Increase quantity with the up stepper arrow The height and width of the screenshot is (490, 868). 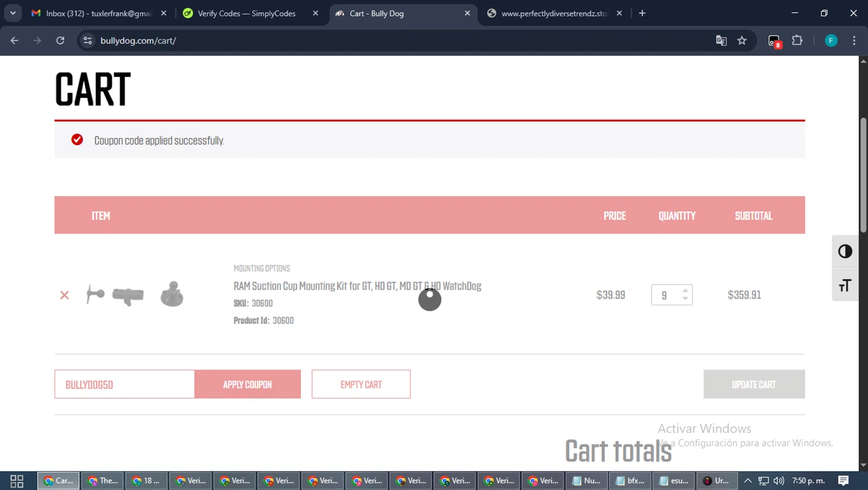point(685,290)
